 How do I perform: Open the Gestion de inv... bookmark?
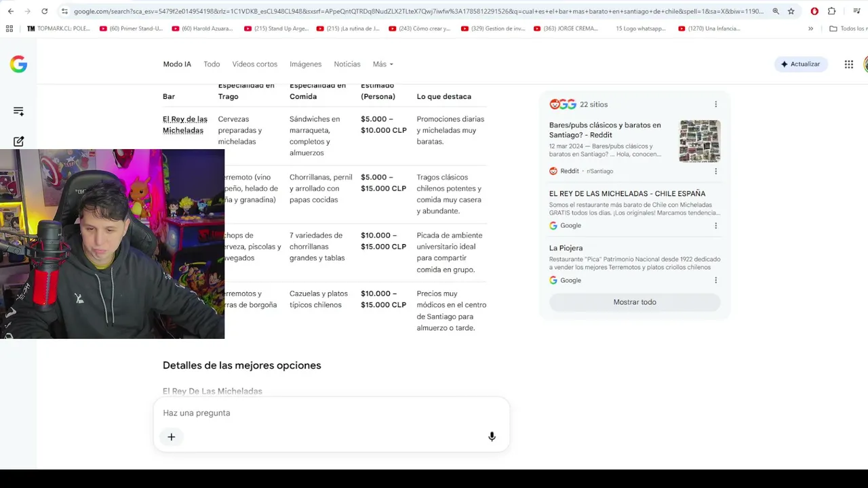[x=493, y=28]
